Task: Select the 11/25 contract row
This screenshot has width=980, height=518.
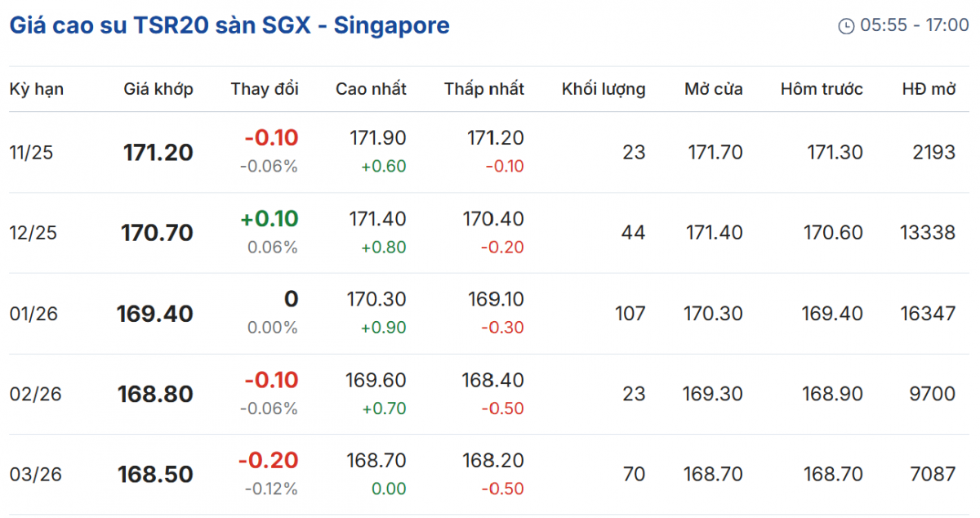Action: 31,152
